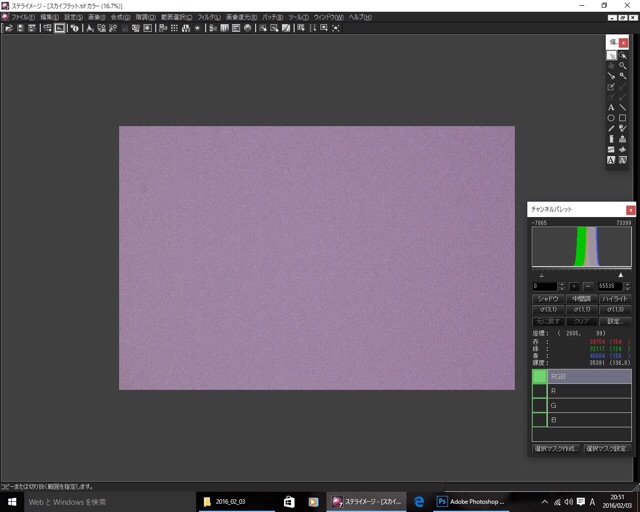
Task: Click the ハイライト button
Action: click(x=615, y=299)
